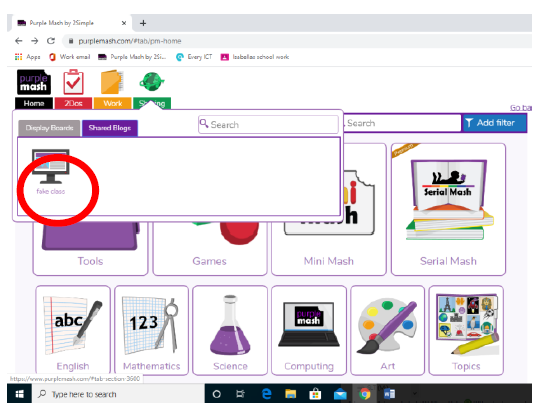Open the Apps bookmark
Screen dimensions: 546x419
28,57
